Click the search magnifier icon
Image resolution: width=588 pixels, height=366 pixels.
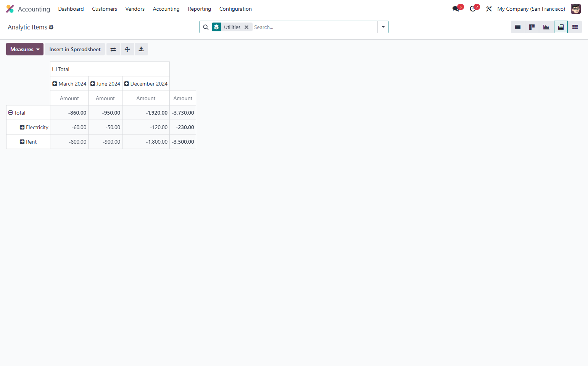click(206, 27)
